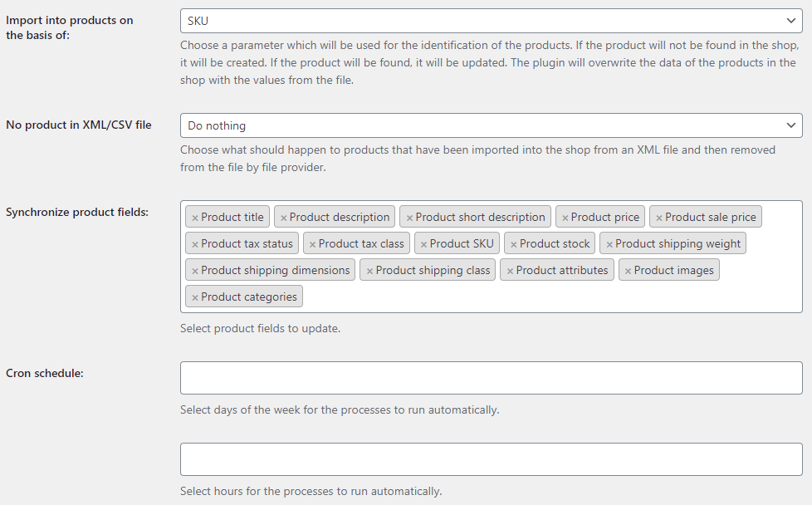
Task: Click empty area in Synchronize product fields box
Action: [x=549, y=297]
